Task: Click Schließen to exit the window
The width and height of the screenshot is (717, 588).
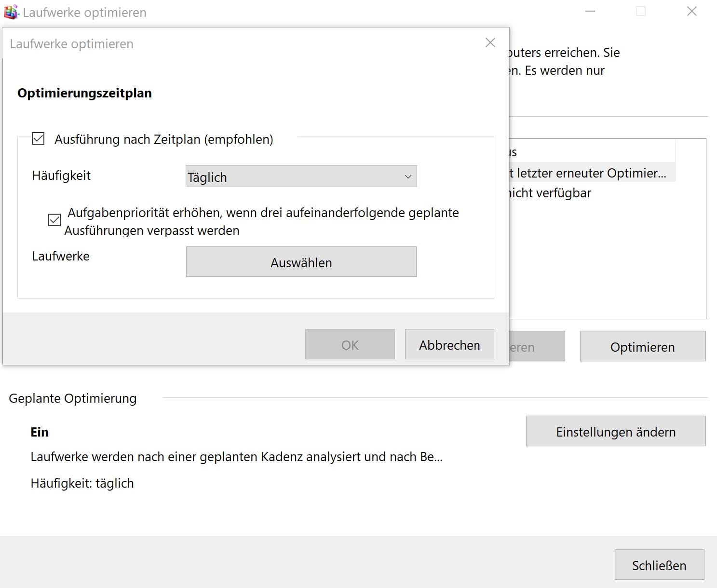Action: (x=660, y=565)
